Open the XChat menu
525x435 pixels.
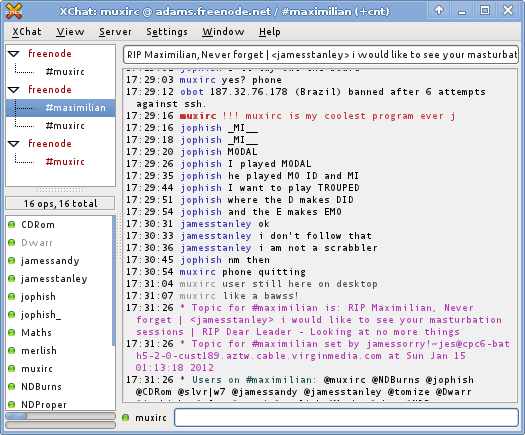tap(27, 32)
